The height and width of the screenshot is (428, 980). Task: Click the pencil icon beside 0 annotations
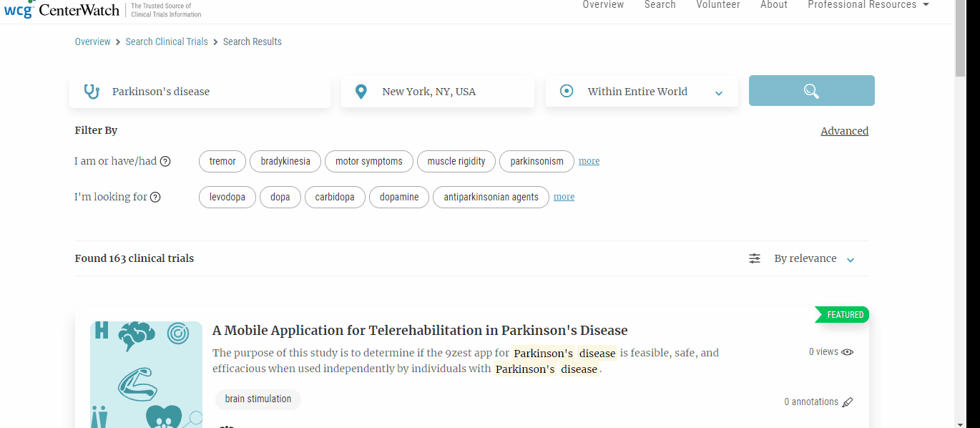[x=848, y=402]
